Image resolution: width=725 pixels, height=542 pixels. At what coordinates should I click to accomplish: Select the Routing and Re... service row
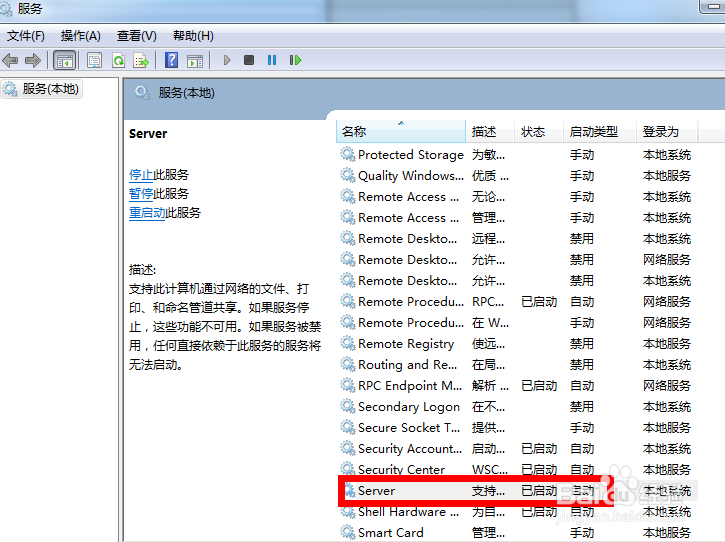pyautogui.click(x=517, y=364)
